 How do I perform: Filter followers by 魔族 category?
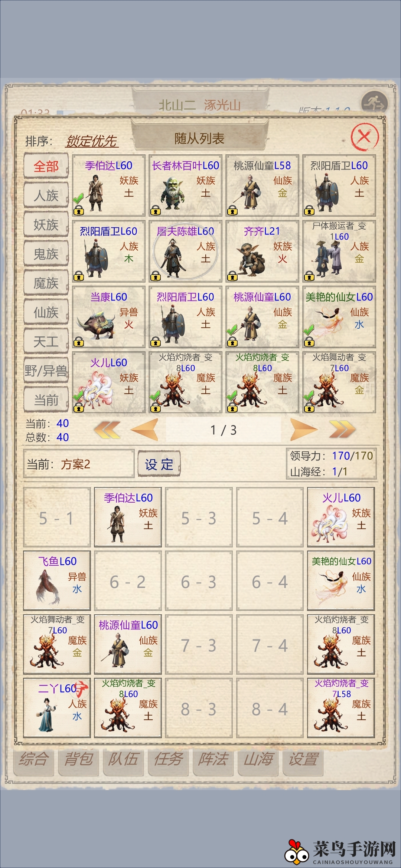(46, 283)
